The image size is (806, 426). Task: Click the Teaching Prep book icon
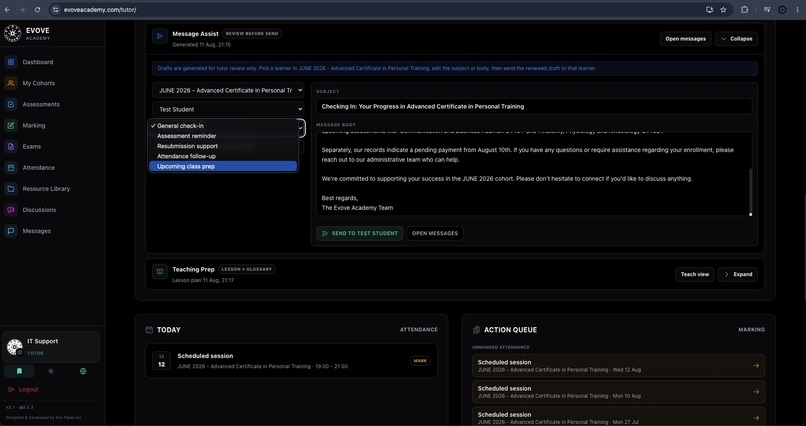pyautogui.click(x=160, y=271)
